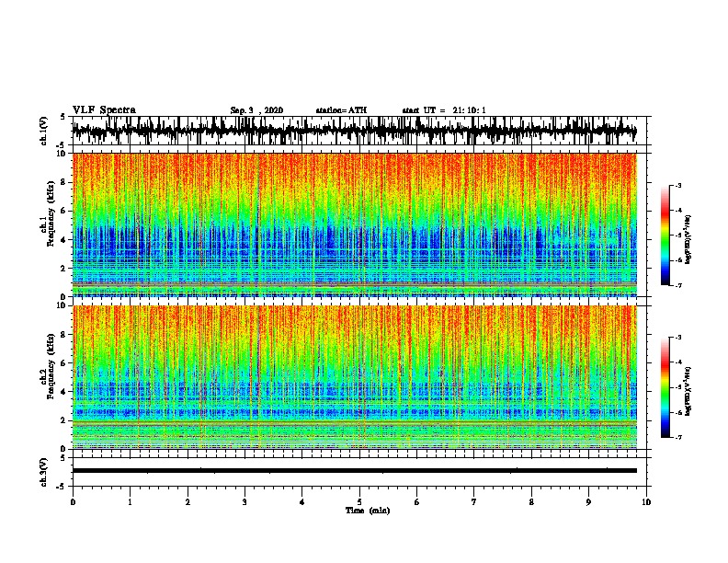This screenshot has height=563, width=728.
Task: Click the "-3" label on the ch.2 colorbar
Action: coord(678,338)
